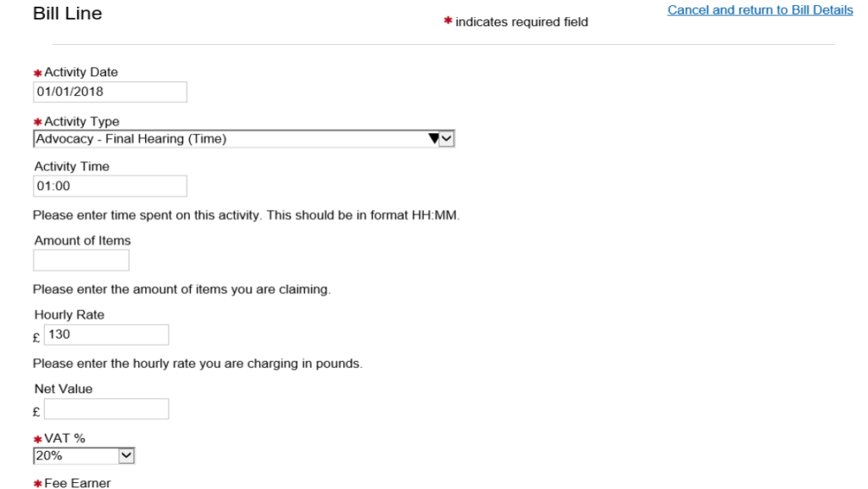Click the Hourly Rate field showing 130
This screenshot has width=868, height=489.
tap(106, 335)
